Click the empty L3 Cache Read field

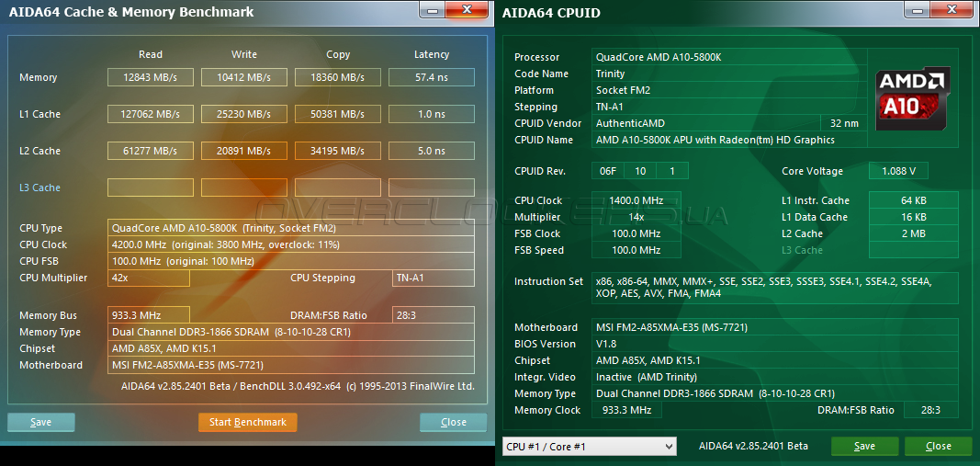tap(150, 188)
